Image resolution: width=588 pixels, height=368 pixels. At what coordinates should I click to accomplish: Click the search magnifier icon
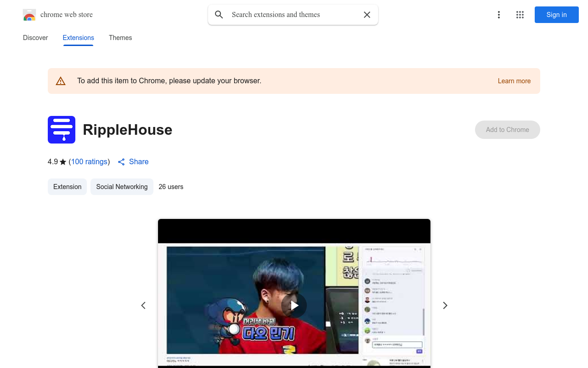219,15
